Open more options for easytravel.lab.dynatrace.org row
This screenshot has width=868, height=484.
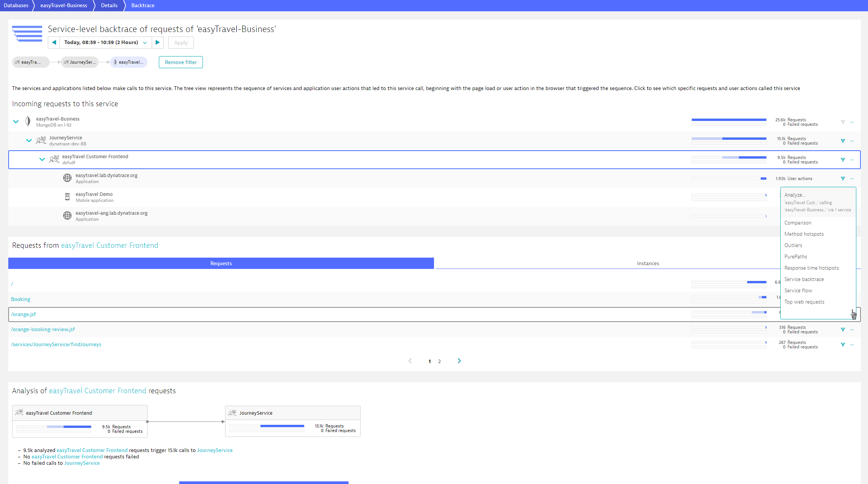click(x=852, y=179)
